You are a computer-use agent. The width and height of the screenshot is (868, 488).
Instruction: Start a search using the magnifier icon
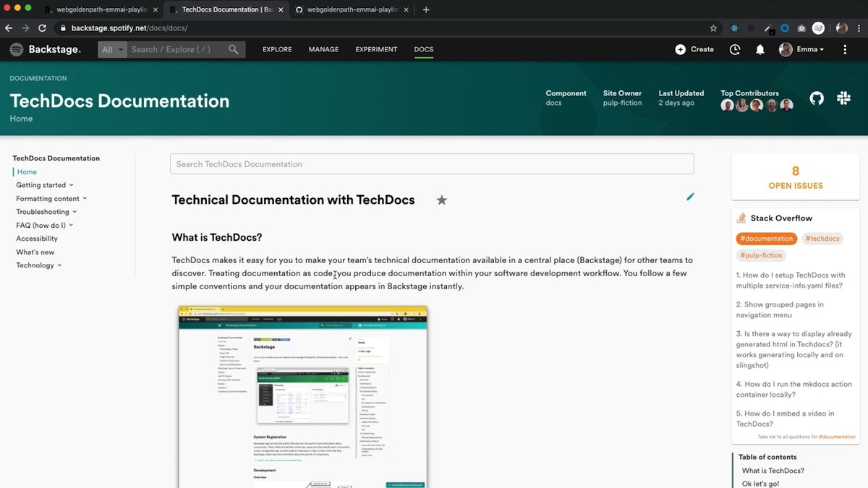233,49
